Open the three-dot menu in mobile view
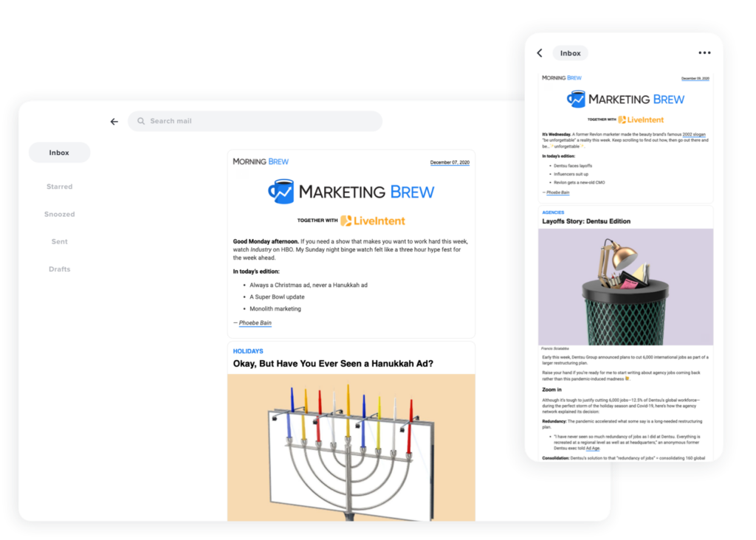Image resolution: width=756 pixels, height=540 pixels. pyautogui.click(x=704, y=52)
